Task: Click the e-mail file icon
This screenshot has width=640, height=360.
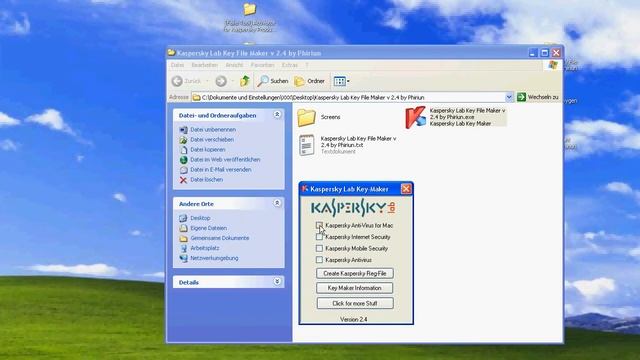Action: pos(184,170)
